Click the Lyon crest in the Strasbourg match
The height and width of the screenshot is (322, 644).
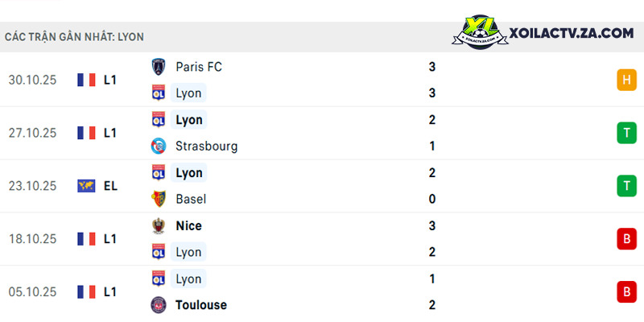coord(158,120)
